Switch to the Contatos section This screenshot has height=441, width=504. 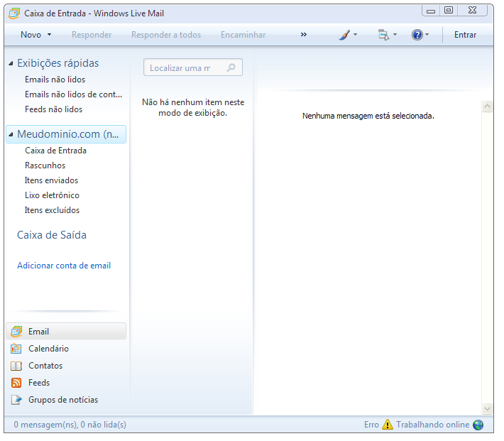click(45, 366)
